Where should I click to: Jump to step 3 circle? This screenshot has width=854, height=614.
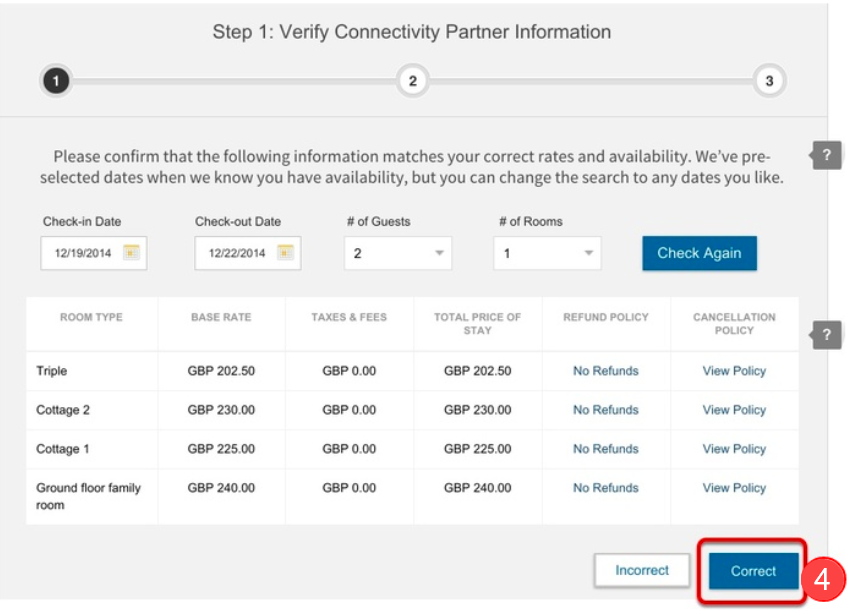(x=769, y=81)
